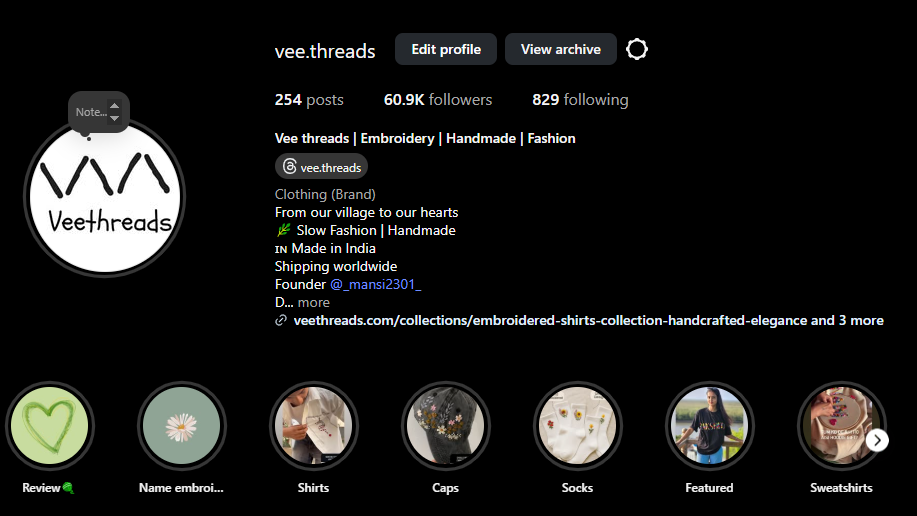Click the View archive button
Viewport: 917px width, 516px height.
tap(561, 49)
